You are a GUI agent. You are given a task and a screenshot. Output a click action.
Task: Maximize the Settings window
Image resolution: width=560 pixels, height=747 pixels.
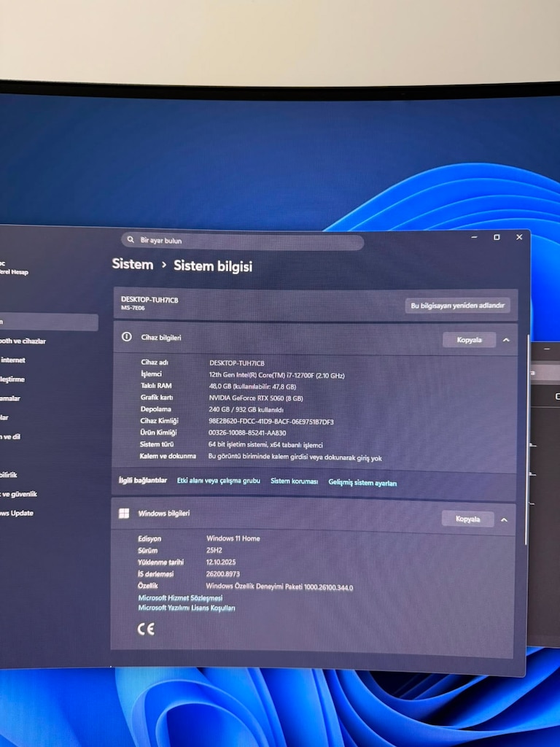[x=497, y=237]
